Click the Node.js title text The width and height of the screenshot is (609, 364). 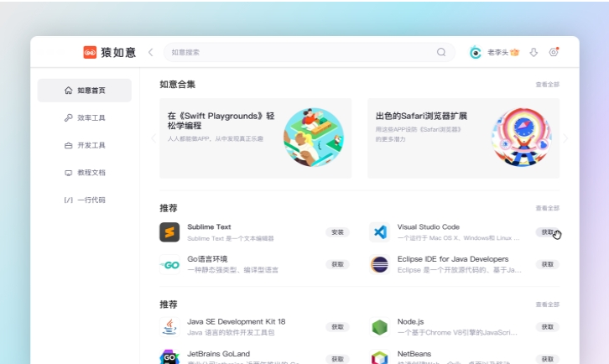click(x=410, y=322)
